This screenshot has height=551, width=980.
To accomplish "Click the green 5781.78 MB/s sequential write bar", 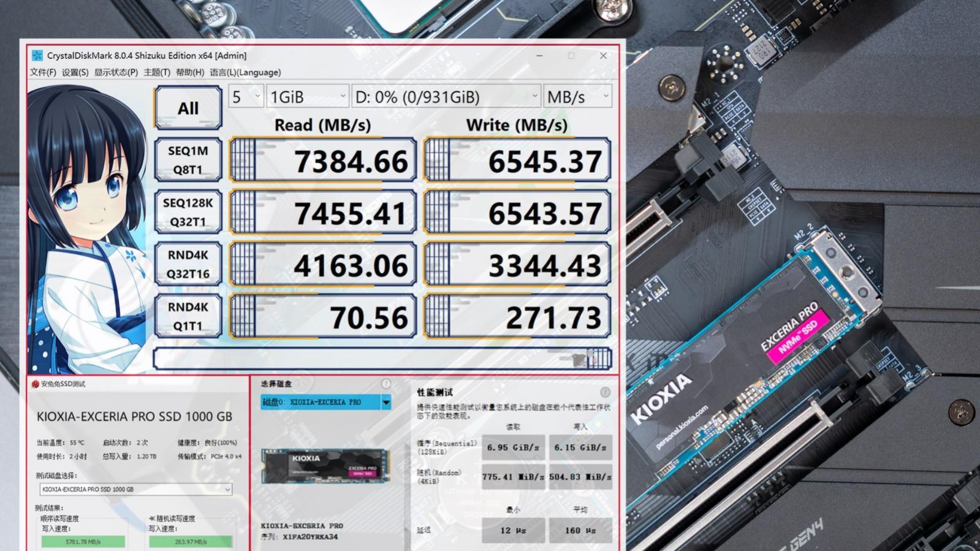I will click(83, 542).
